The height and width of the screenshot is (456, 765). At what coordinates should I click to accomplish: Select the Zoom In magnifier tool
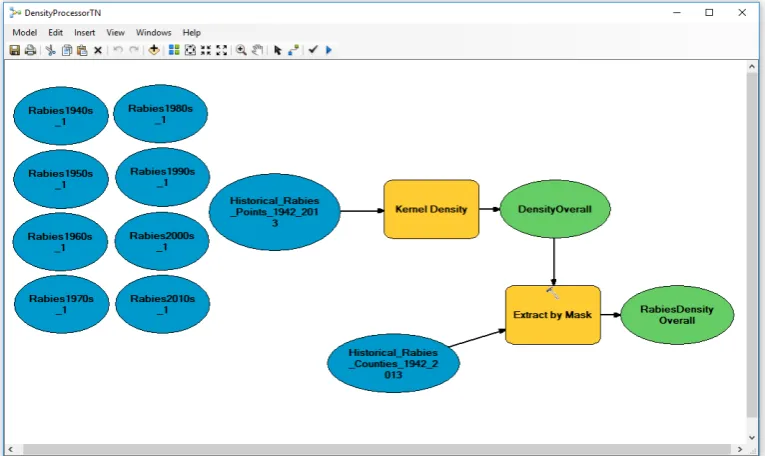coord(241,50)
